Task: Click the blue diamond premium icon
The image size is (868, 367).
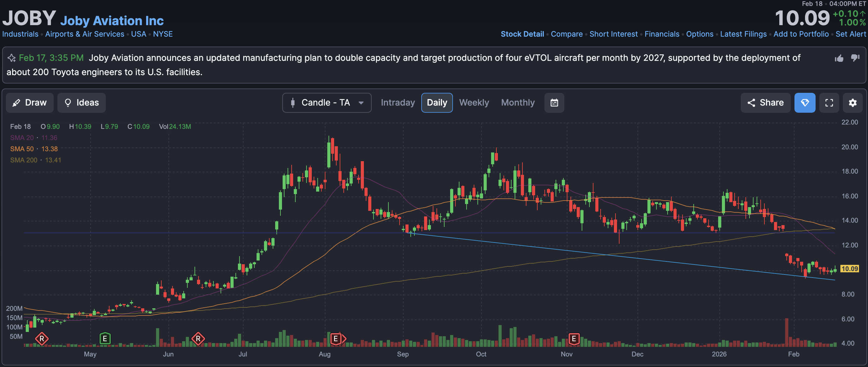Action: pyautogui.click(x=804, y=102)
